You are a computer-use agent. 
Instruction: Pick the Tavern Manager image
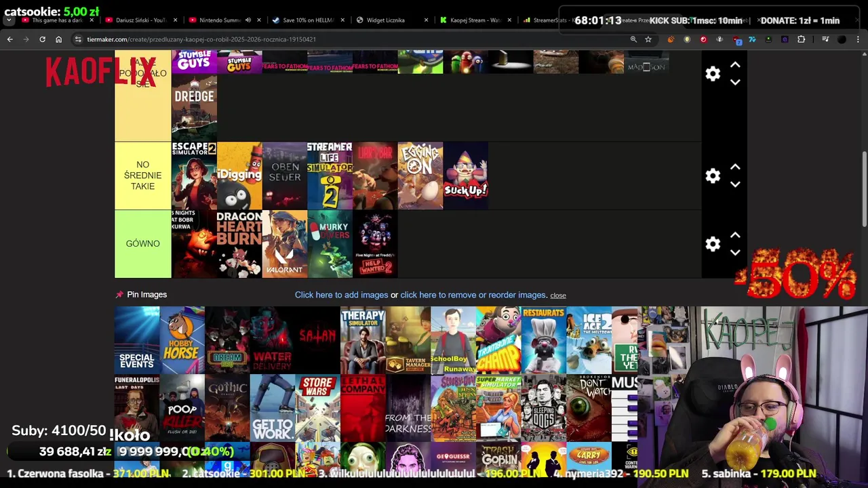click(408, 340)
